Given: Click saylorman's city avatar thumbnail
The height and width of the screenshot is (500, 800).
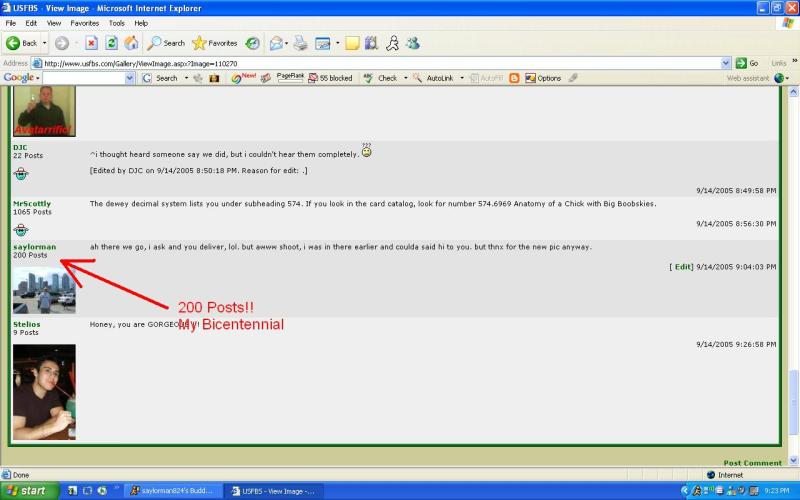Looking at the screenshot, I should [44, 290].
